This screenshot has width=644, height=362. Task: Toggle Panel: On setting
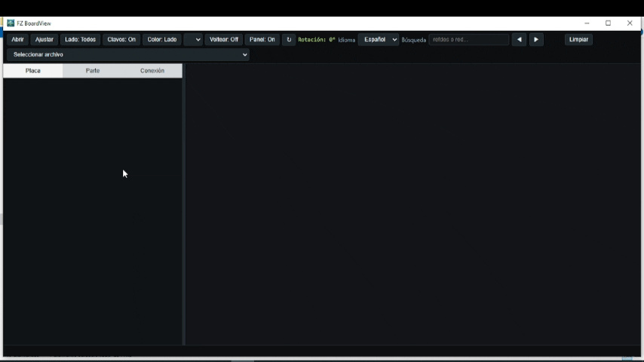click(262, 39)
